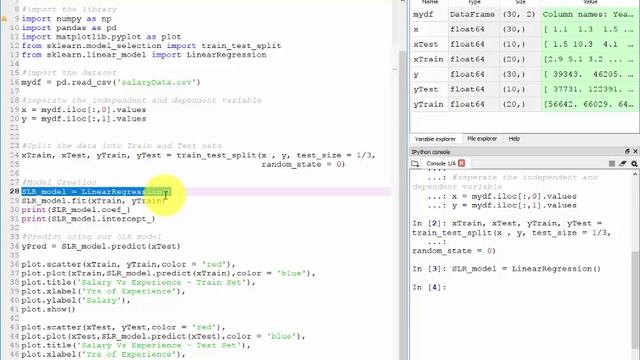Click the editor vertical scrollbar
Image resolution: width=640 pixels, height=360 pixels.
pos(402,204)
